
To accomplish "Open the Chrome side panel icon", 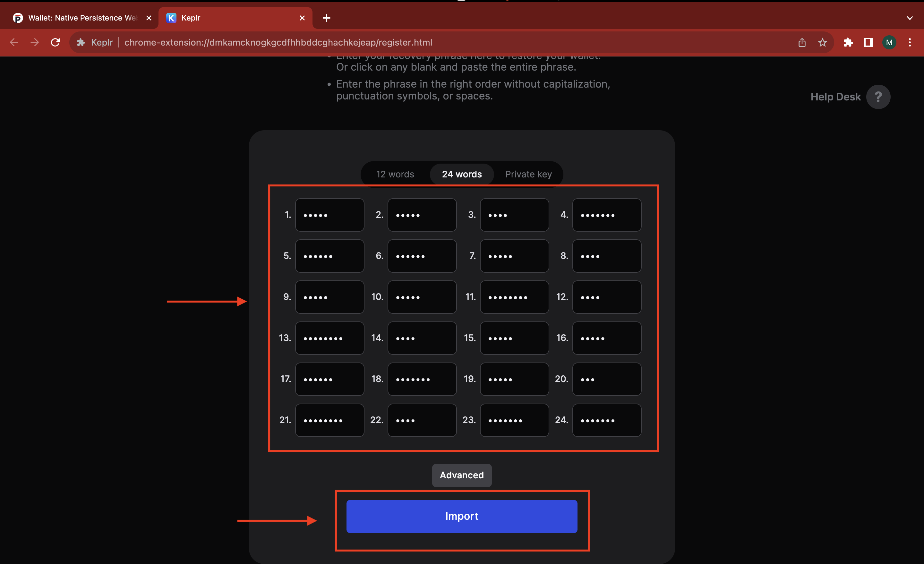I will [x=868, y=42].
